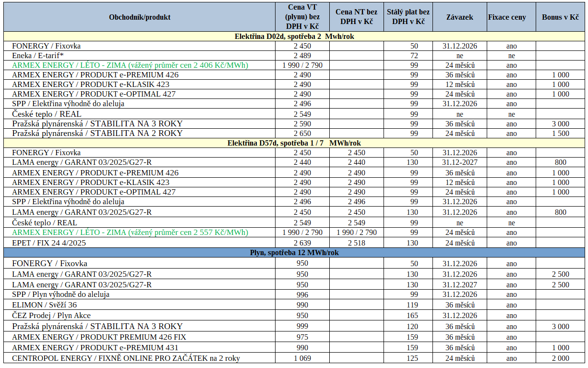Click bonus 3 000 in the Plyn section
The height and width of the screenshot is (368, 588).
tap(560, 327)
